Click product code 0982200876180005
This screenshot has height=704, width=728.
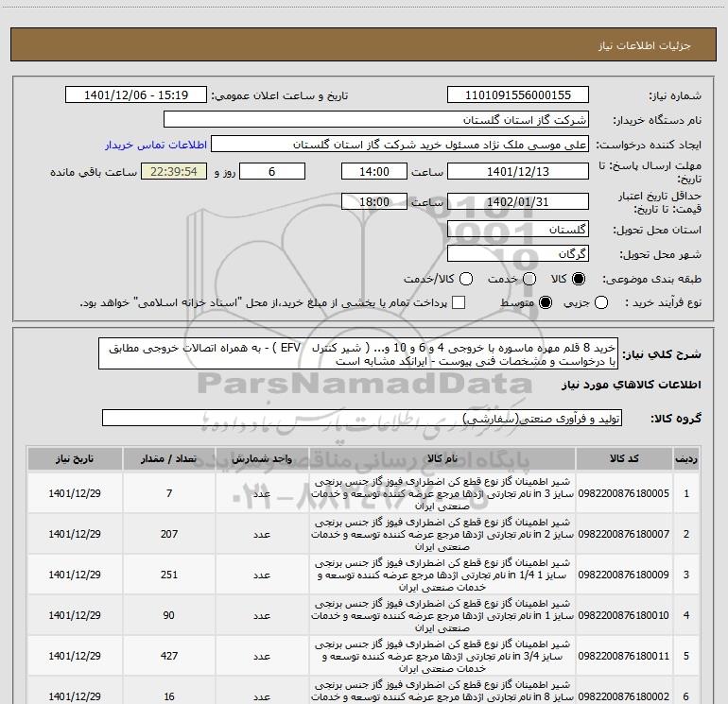[624, 493]
